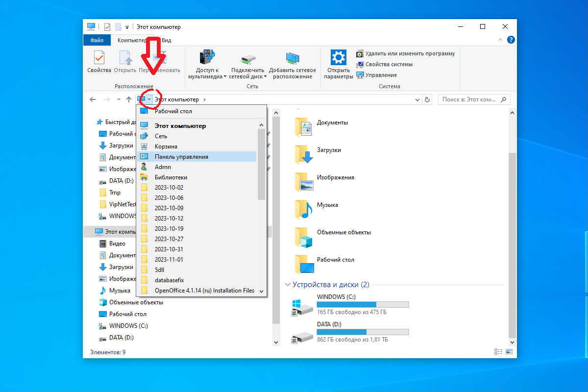Open the Изображения folder in the main pane
The height and width of the screenshot is (392, 588).
324,182
